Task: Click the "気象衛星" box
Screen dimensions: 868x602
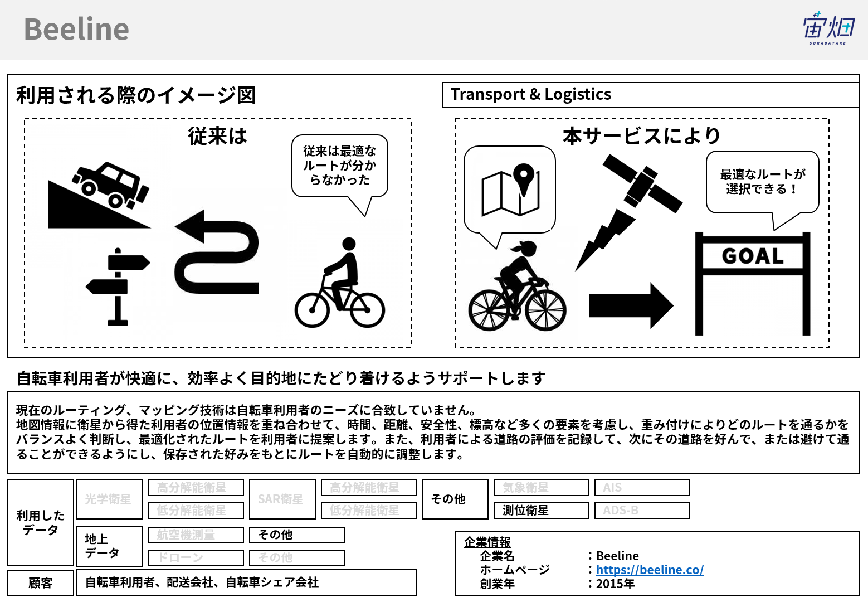Action: point(542,488)
